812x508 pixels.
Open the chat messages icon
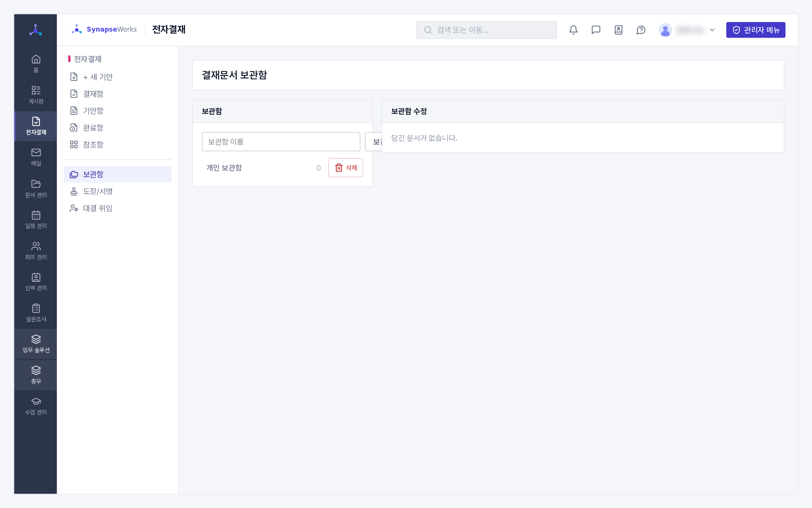click(x=596, y=30)
